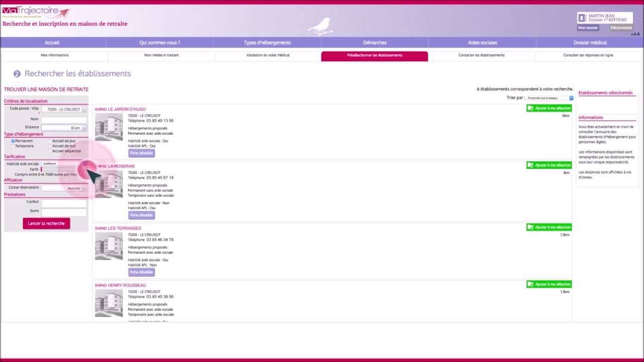Click the phone number 03 85 46 34 78
This screenshot has width=644, height=362.
pos(159,240)
